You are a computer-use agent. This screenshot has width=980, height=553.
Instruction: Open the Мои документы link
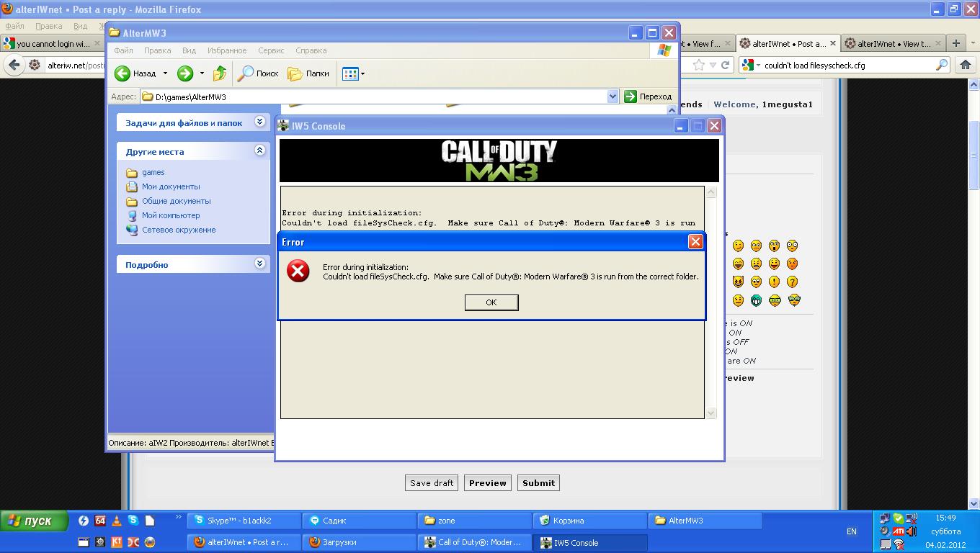[x=171, y=186]
